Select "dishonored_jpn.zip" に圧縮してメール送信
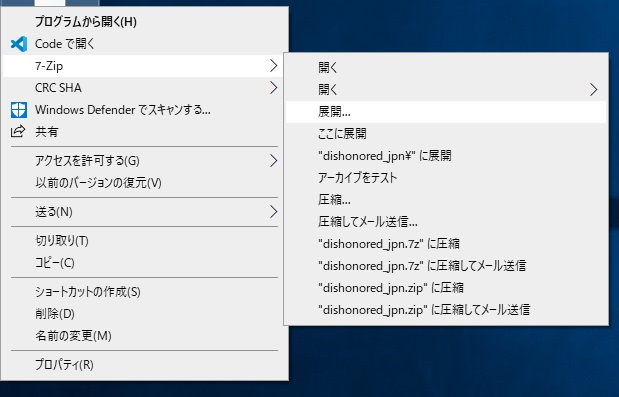Screen dimensions: 619x397 (446, 310)
